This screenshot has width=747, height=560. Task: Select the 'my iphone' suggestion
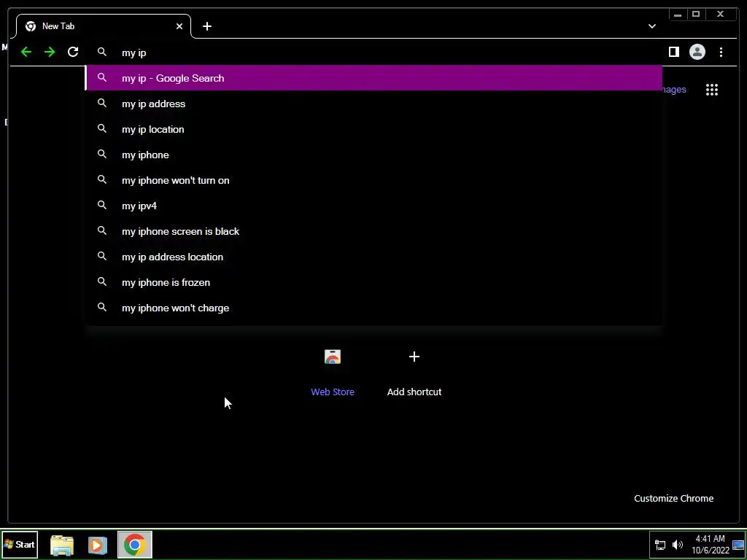click(x=374, y=155)
